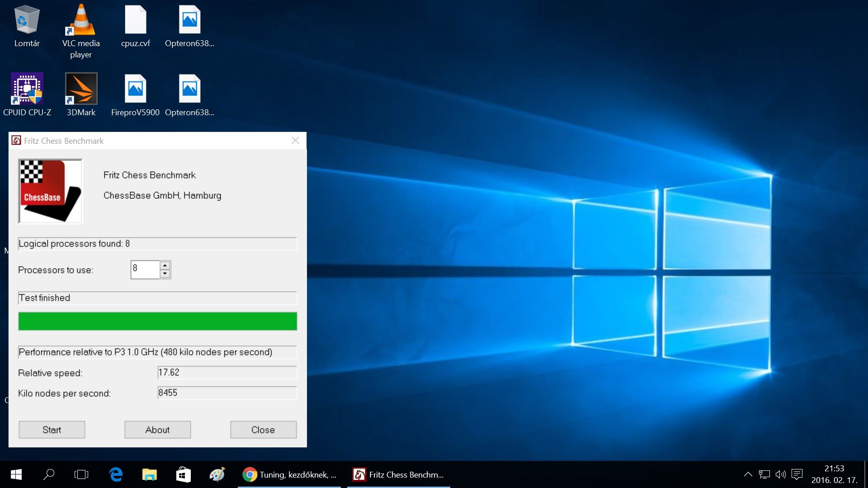Click the Close button in the benchmark
Viewport: 868px width, 488px height.
point(263,430)
